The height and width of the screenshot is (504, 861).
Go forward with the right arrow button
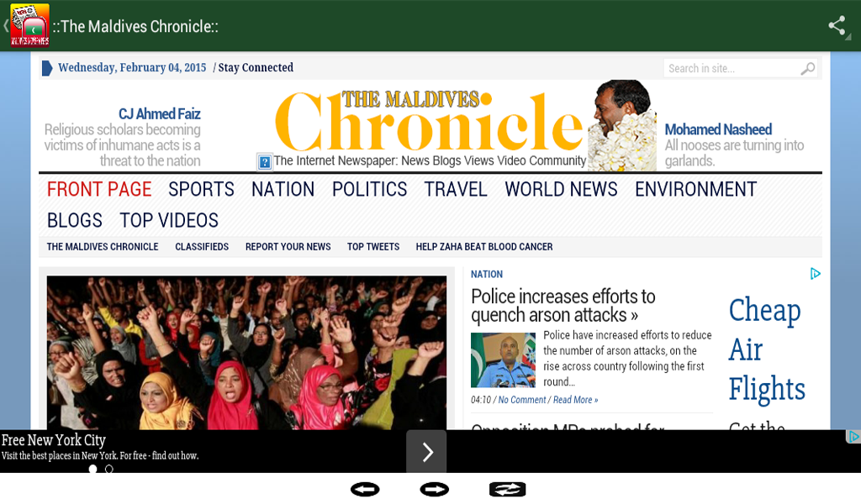[x=435, y=489]
